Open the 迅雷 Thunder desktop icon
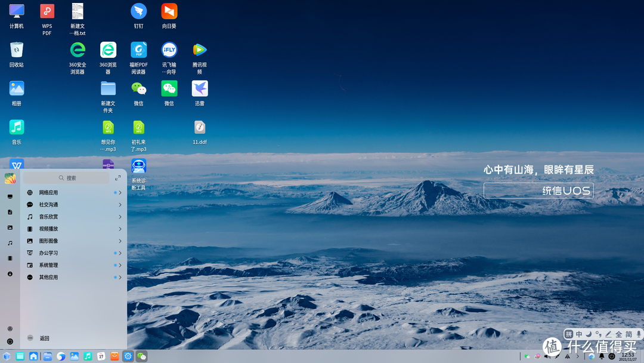The width and height of the screenshot is (644, 363). pyautogui.click(x=200, y=89)
